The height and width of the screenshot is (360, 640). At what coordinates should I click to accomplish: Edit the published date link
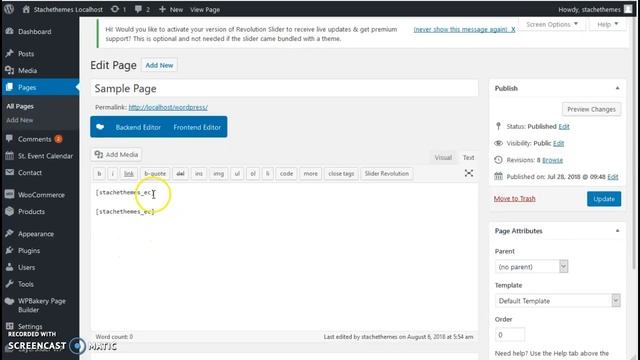point(613,176)
